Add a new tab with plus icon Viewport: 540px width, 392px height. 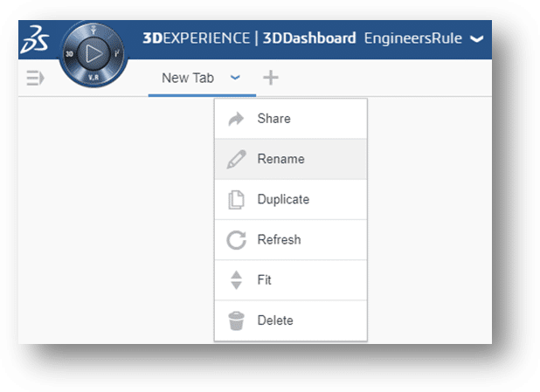pyautogui.click(x=271, y=78)
